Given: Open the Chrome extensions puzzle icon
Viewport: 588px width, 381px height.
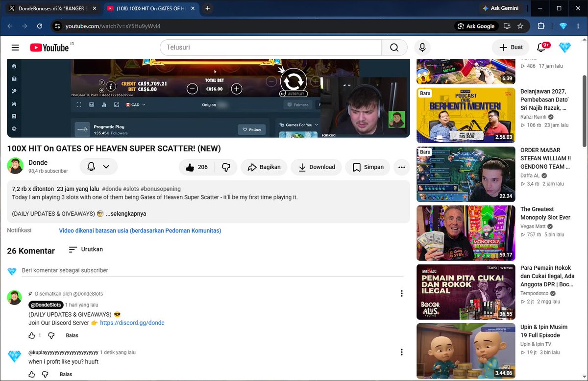Looking at the screenshot, I should click(x=541, y=26).
